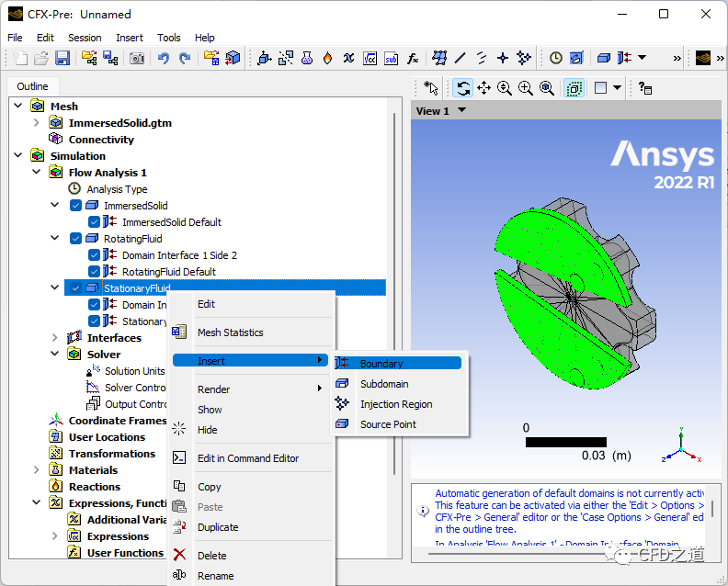Expand the Interfaces tree node
728x586 pixels.
pos(55,338)
